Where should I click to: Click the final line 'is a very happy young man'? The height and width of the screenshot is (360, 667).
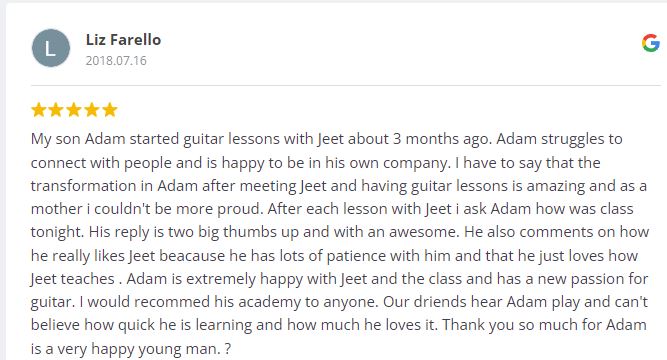(131, 349)
